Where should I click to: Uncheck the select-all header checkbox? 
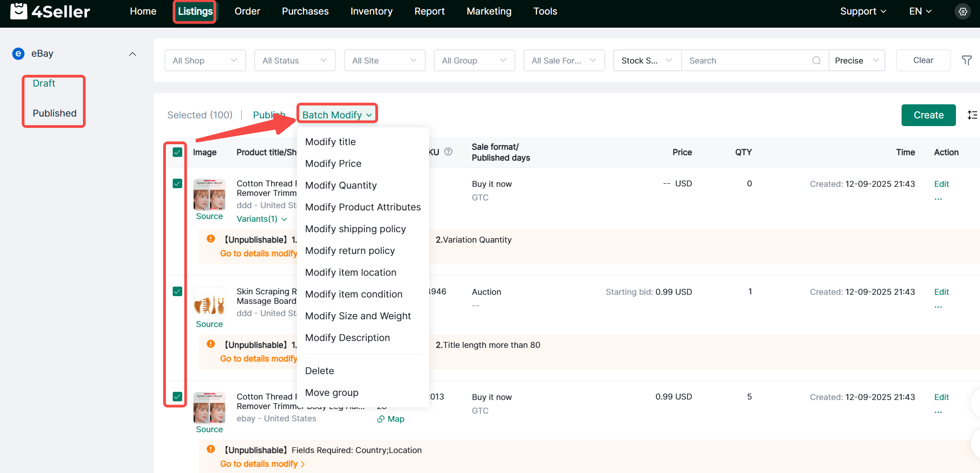coord(177,152)
